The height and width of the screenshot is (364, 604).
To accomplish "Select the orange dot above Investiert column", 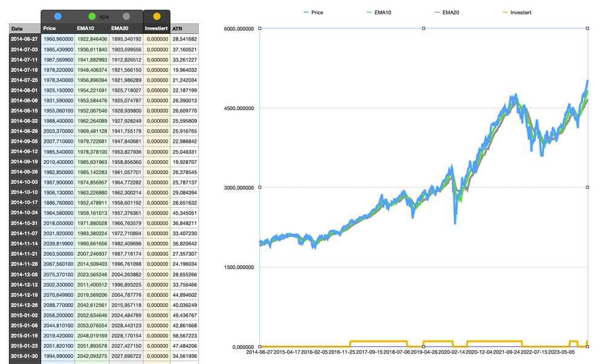I will pos(157,16).
